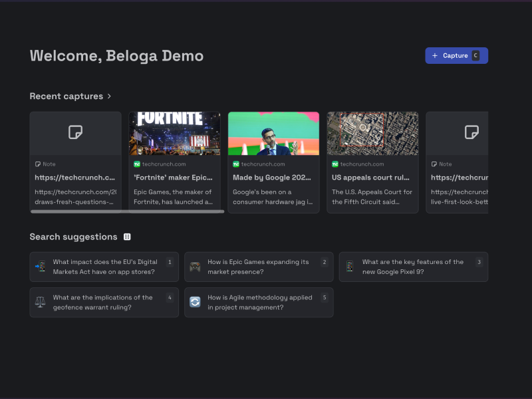Click the TechCrunch favicon on the Google card
Screen dimensions: 532x399
tap(236, 164)
